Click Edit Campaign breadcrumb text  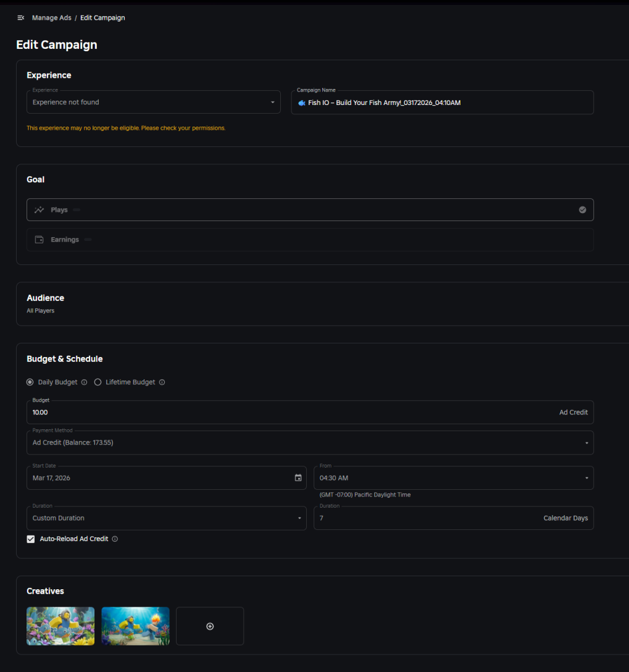pyautogui.click(x=102, y=17)
